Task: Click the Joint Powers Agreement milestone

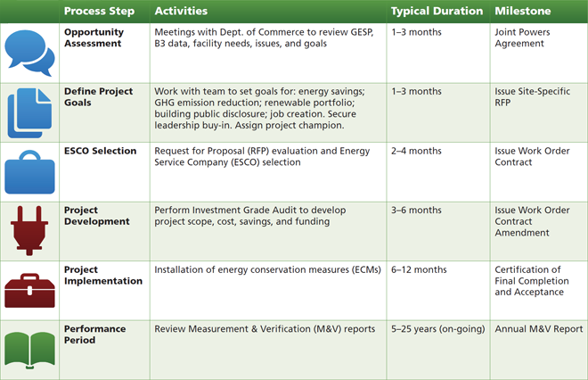Action: tap(522, 37)
